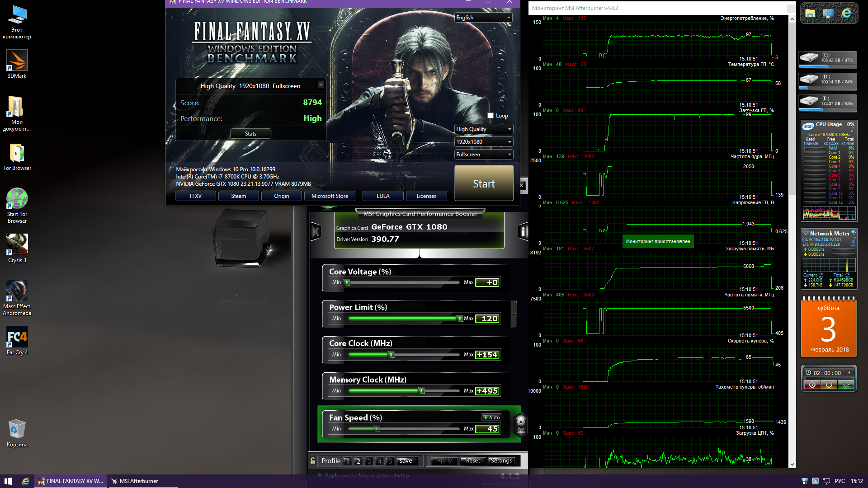
Task: Click the Core Clock slider handle
Action: point(392,355)
